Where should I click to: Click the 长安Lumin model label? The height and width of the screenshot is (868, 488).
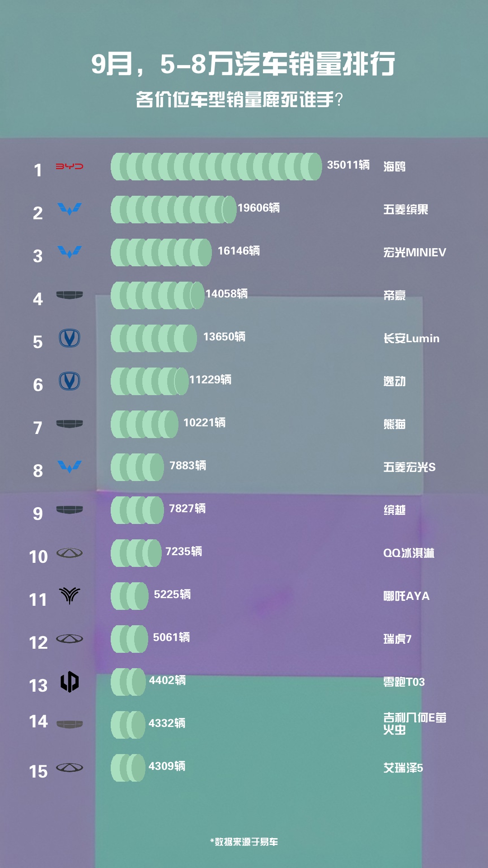[412, 338]
